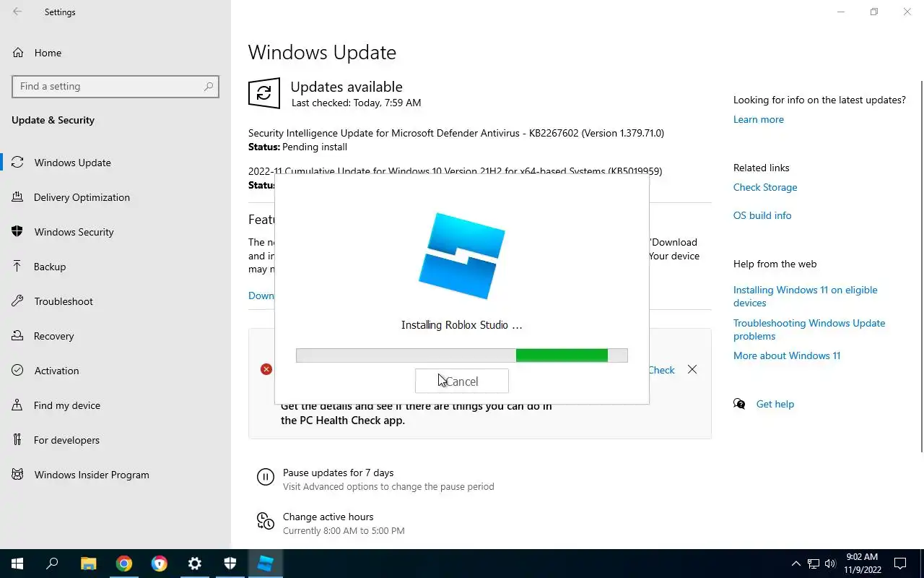Open network status tray icon
Image resolution: width=924 pixels, height=578 pixels.
point(814,564)
